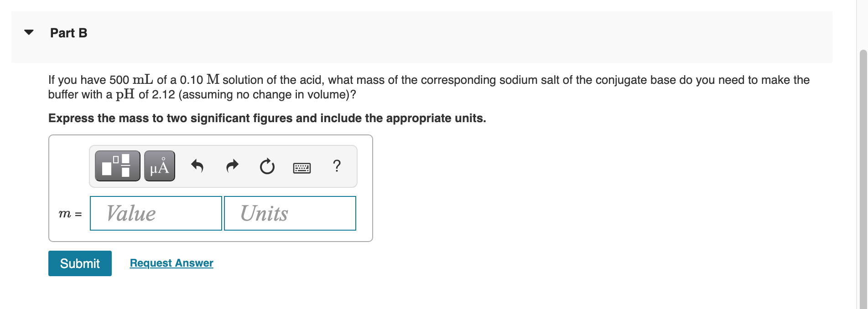Collapse Part B using the triangle
The image size is (868, 309).
coord(29,32)
